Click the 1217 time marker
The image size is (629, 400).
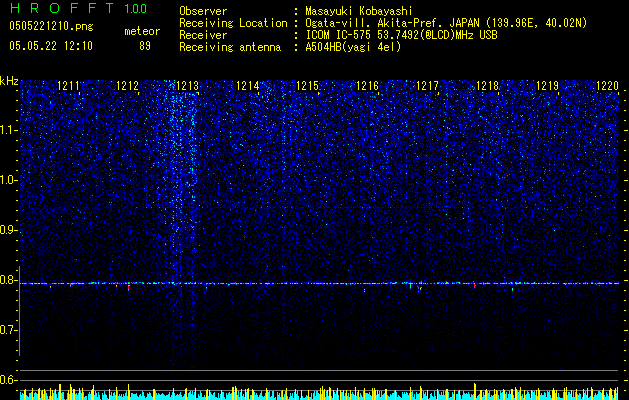pos(428,85)
